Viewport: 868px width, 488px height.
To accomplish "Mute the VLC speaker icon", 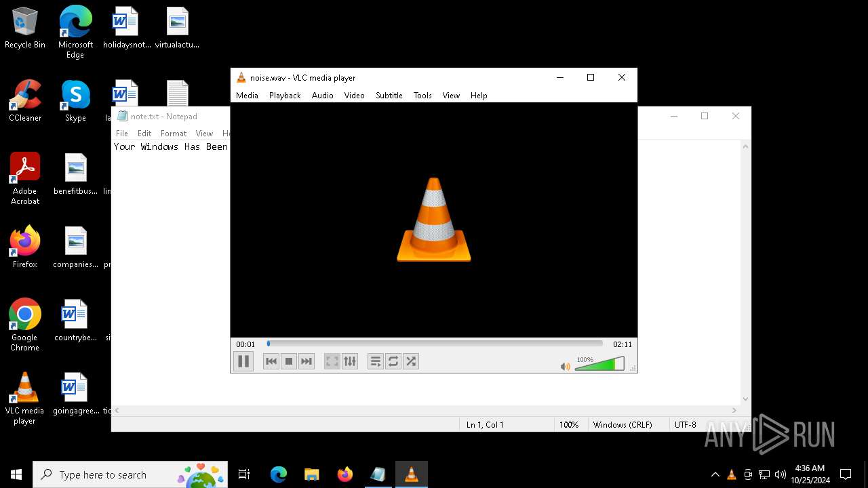I will pyautogui.click(x=566, y=366).
